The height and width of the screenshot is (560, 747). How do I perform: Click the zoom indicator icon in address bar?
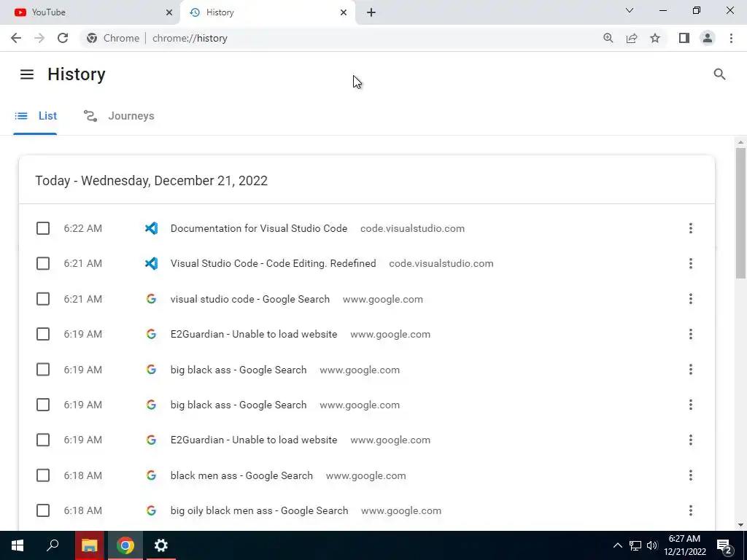tap(608, 38)
